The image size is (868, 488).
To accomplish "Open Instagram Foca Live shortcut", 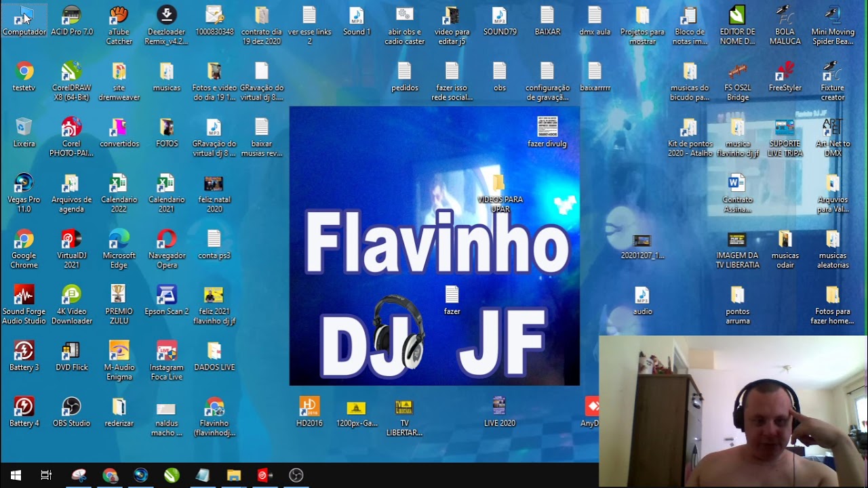I will (167, 361).
